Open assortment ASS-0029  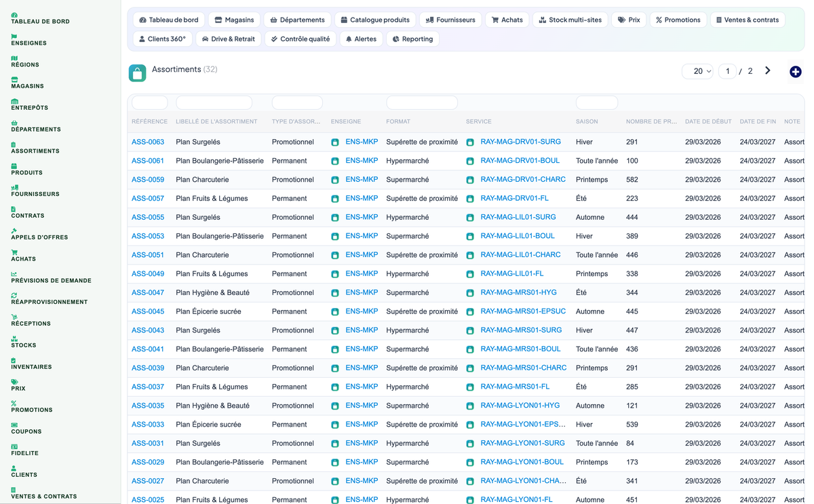tap(148, 462)
